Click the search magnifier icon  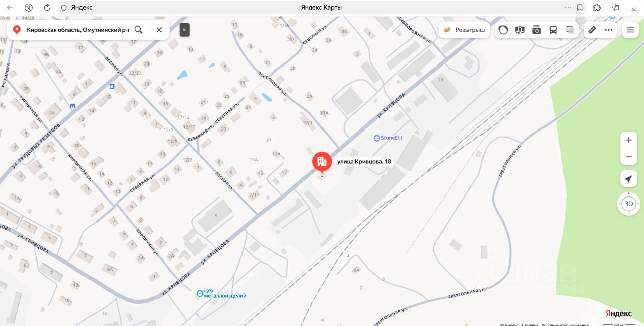pyautogui.click(x=139, y=30)
